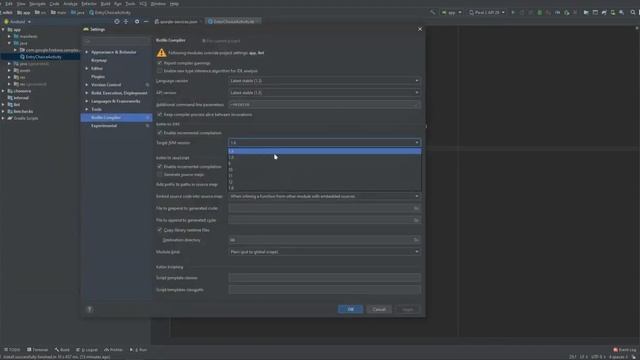Open the Pixel device selector dropdown
Screen dimensions: 640x360
pos(487,13)
